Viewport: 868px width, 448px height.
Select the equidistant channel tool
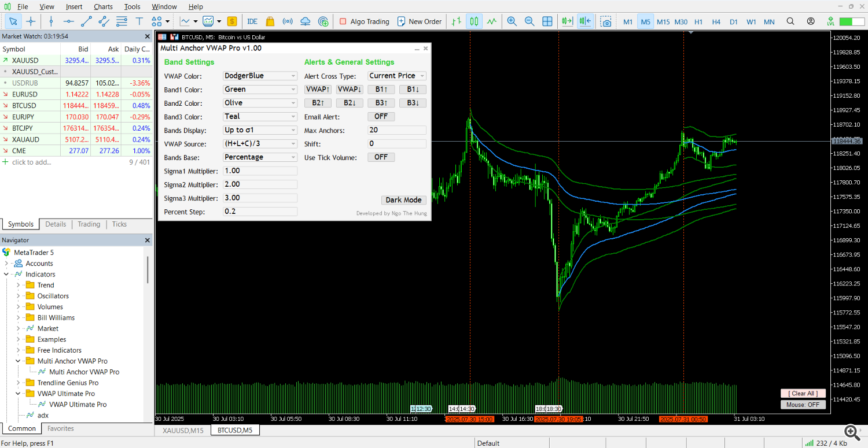click(104, 21)
